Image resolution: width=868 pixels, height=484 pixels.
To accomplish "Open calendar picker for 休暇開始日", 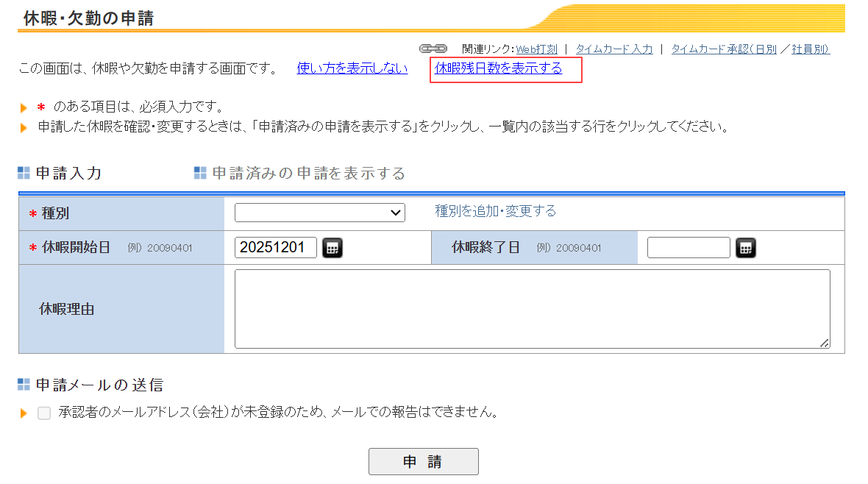I will point(332,248).
